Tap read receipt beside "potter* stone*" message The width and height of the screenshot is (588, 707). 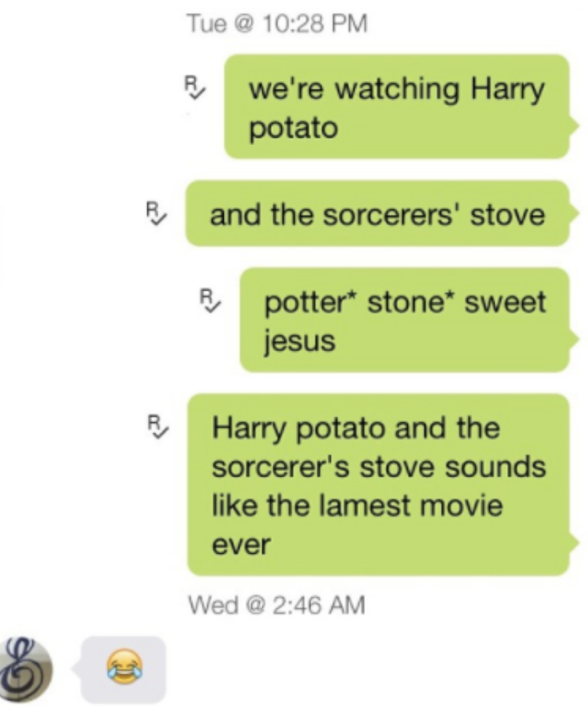tap(210, 301)
